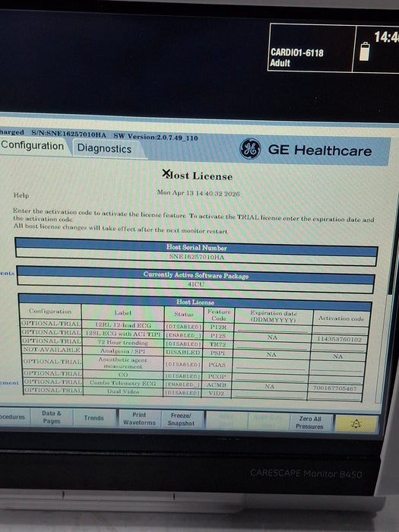Click the activation code field for PGAS
399x532 pixels.
click(337, 366)
